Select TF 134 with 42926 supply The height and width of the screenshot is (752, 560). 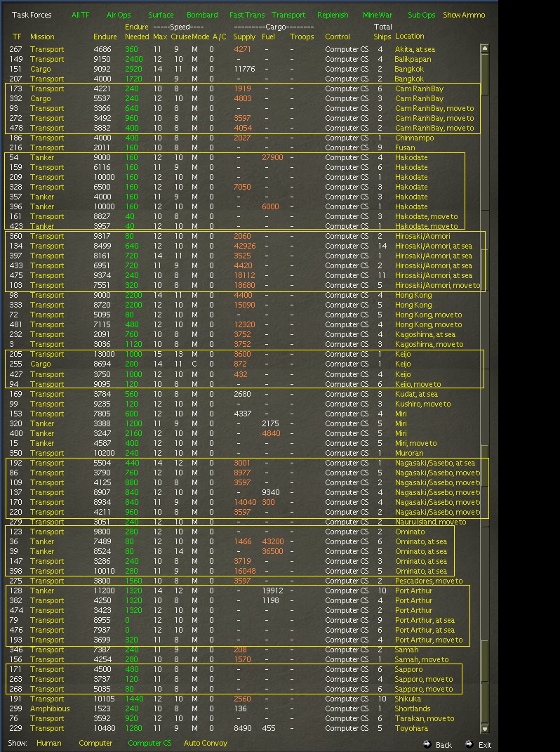click(x=242, y=246)
